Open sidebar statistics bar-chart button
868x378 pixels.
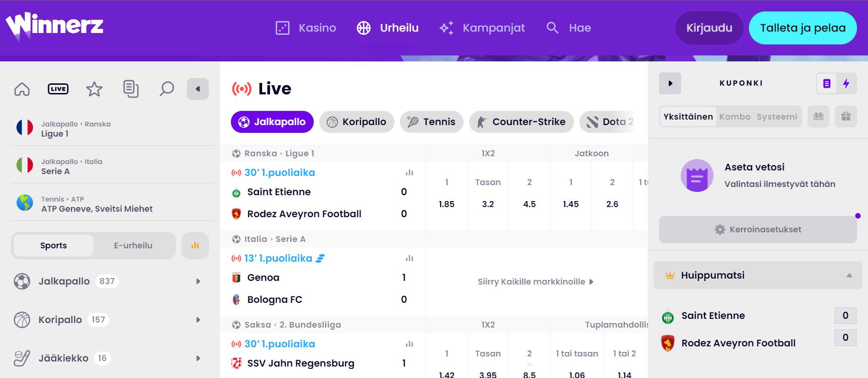pyautogui.click(x=195, y=246)
